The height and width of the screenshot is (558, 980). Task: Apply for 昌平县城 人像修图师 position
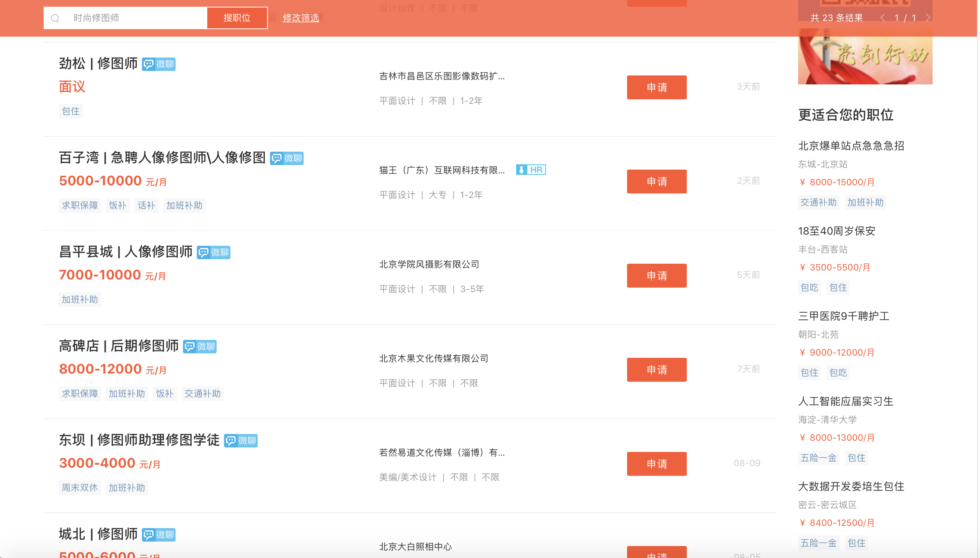tap(656, 276)
